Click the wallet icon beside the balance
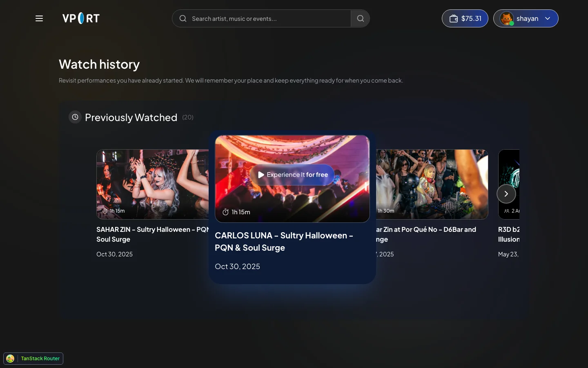Image resolution: width=588 pixels, height=368 pixels. (x=453, y=18)
